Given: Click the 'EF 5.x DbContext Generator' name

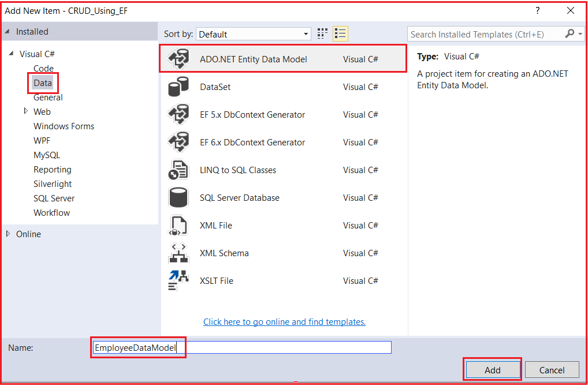Looking at the screenshot, I should 252,115.
